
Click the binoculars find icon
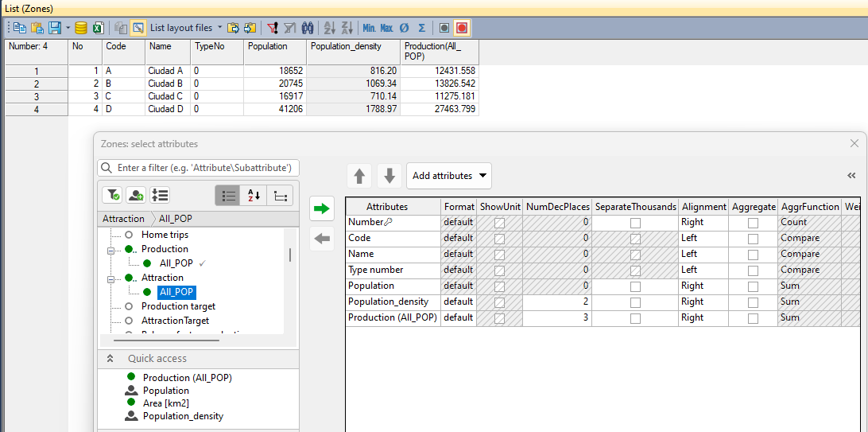coord(309,28)
